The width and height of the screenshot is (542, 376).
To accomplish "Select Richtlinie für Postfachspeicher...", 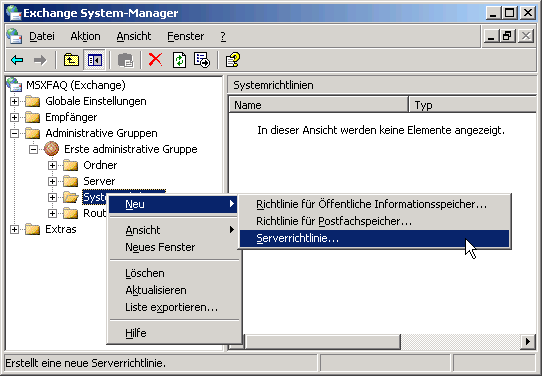I will tap(375, 221).
